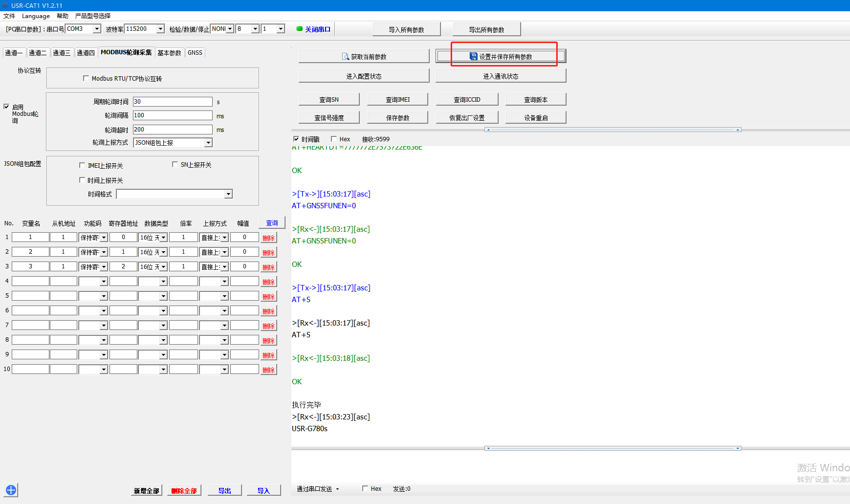Open the 波特率 115200 dropdown
This screenshot has height=504, width=850.
160,29
